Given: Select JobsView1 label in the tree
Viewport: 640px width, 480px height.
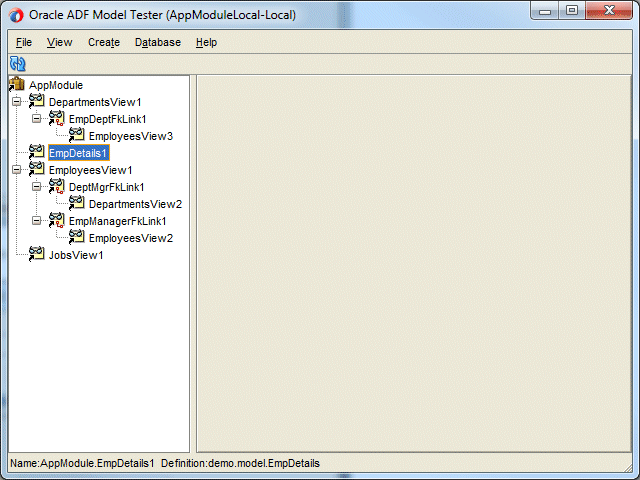Looking at the screenshot, I should point(76,255).
